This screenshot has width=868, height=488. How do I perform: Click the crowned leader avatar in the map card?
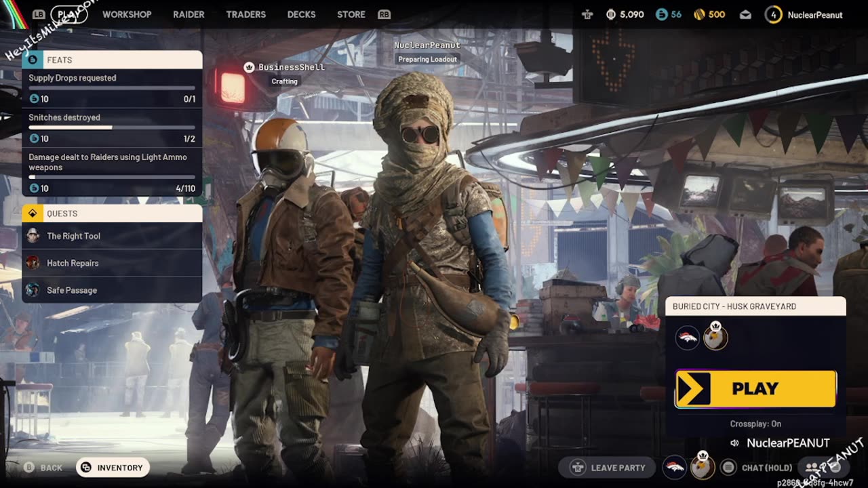pyautogui.click(x=715, y=336)
